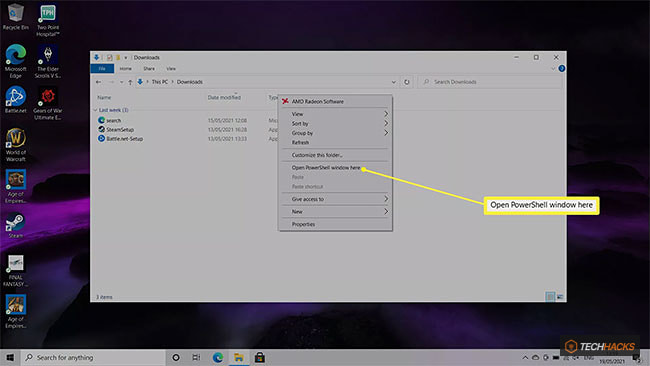Image resolution: width=650 pixels, height=366 pixels.
Task: Expand the Group by submenu
Action: (335, 133)
